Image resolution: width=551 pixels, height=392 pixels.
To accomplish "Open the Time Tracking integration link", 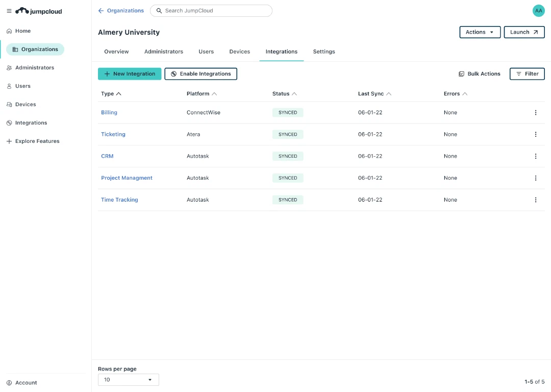I will point(119,200).
